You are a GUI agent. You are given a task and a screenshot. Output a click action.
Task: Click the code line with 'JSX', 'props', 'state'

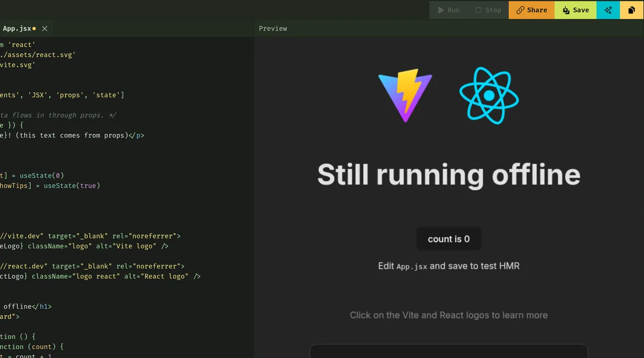point(62,95)
